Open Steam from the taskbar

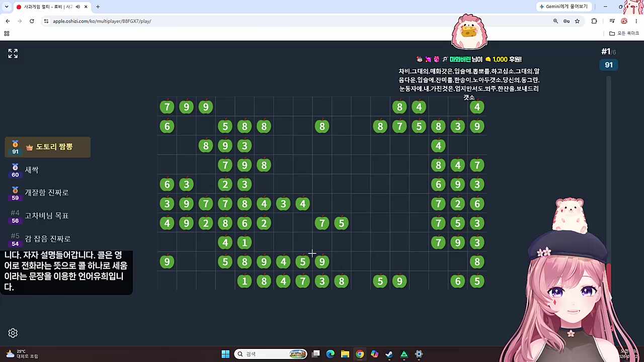pos(389,354)
